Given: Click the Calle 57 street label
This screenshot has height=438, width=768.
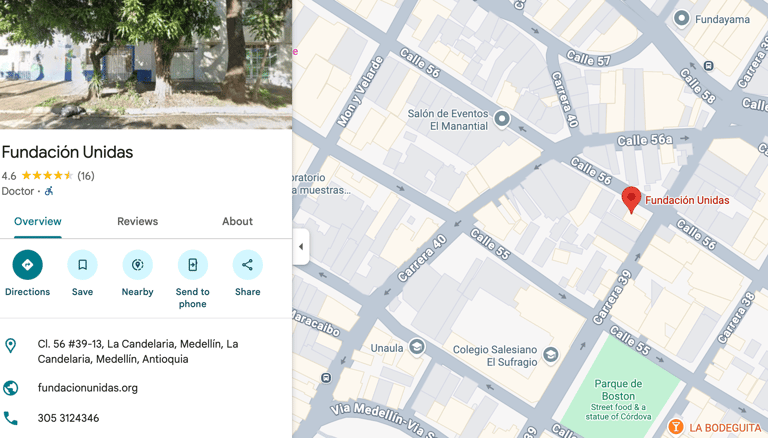Looking at the screenshot, I should coord(588,58).
